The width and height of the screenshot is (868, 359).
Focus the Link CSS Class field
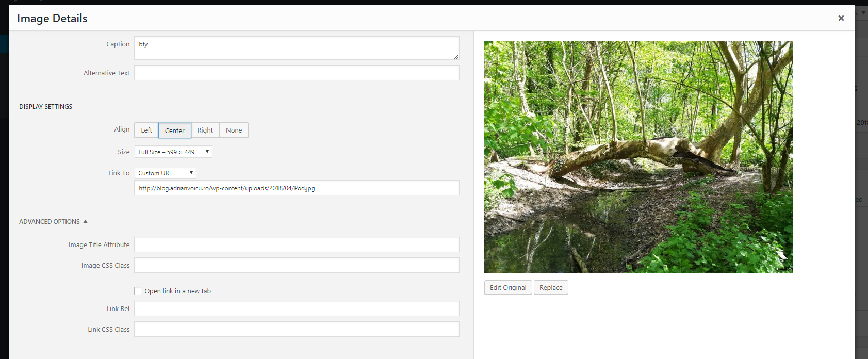click(x=297, y=329)
